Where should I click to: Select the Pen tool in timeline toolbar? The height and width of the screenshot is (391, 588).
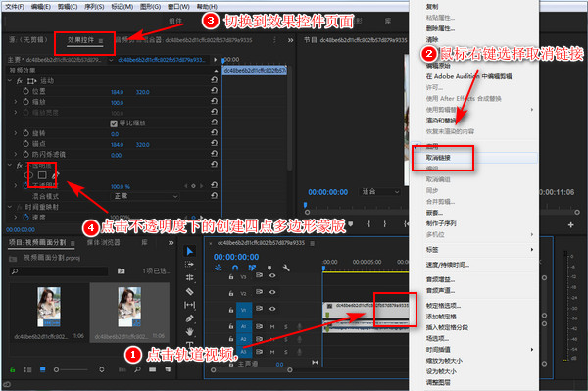point(190,318)
